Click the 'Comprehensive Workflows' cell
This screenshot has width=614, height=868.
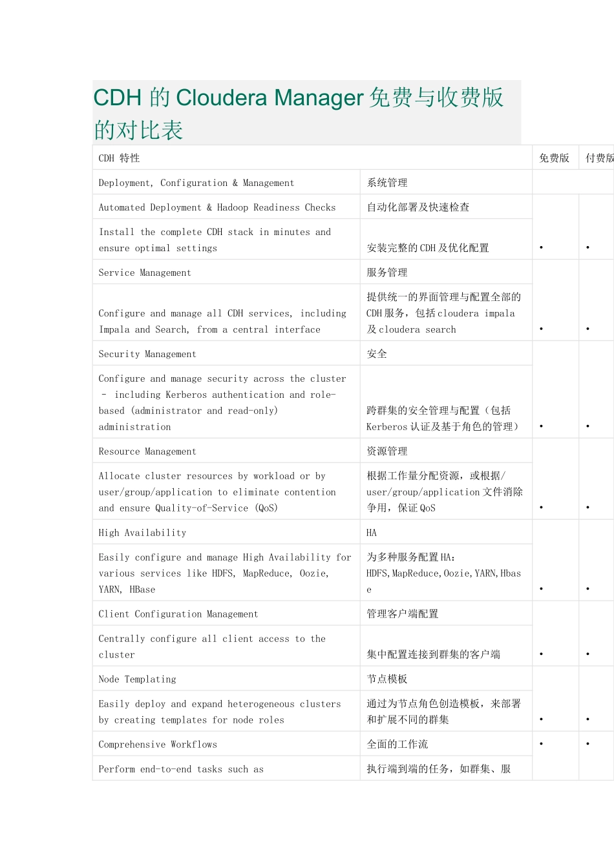226,745
